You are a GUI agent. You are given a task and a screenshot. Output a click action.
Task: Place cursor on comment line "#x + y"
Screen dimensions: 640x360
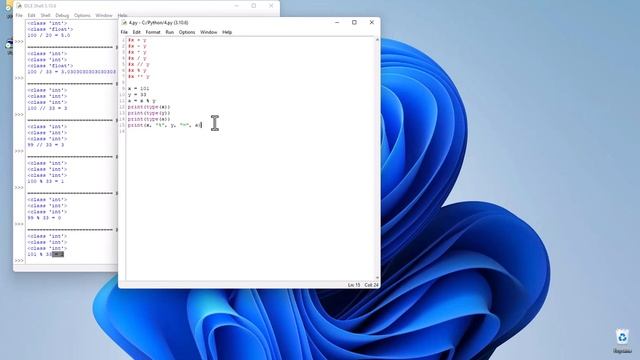click(137, 40)
